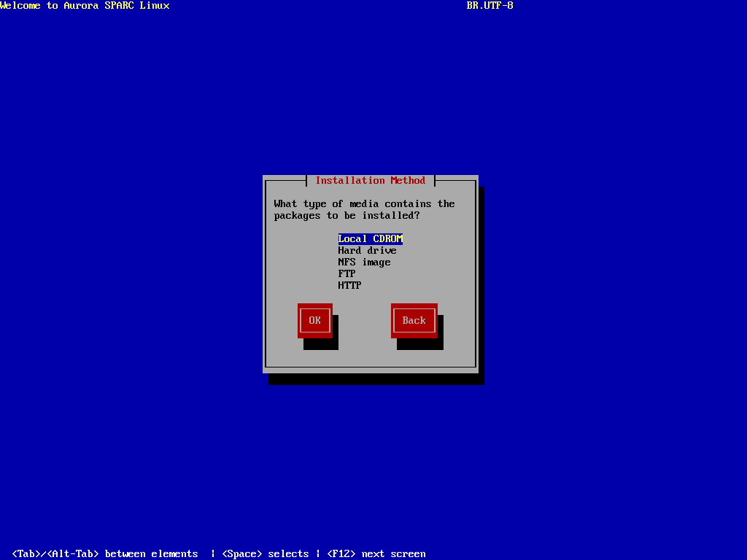
Task: Click the 'What type of media' question text
Action: click(365, 209)
